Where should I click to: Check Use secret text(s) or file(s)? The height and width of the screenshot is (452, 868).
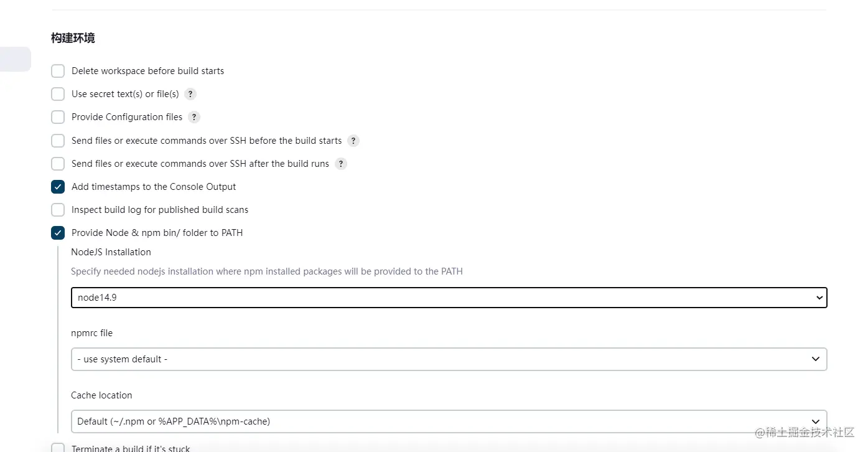click(x=58, y=94)
